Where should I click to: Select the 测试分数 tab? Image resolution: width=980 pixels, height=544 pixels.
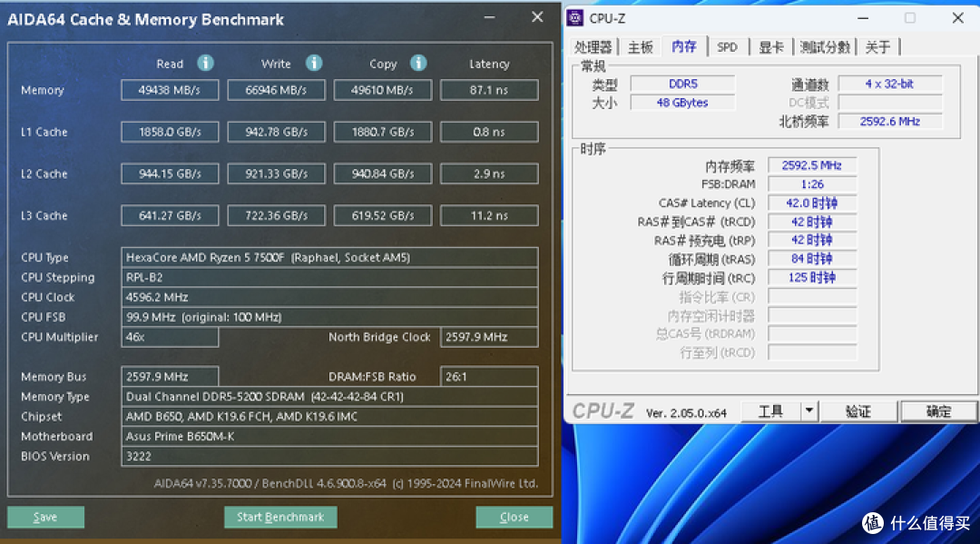coord(824,46)
